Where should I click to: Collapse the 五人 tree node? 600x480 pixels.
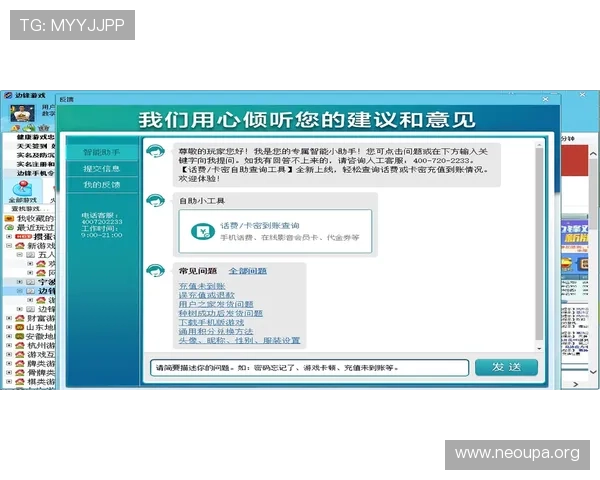[x=20, y=255]
